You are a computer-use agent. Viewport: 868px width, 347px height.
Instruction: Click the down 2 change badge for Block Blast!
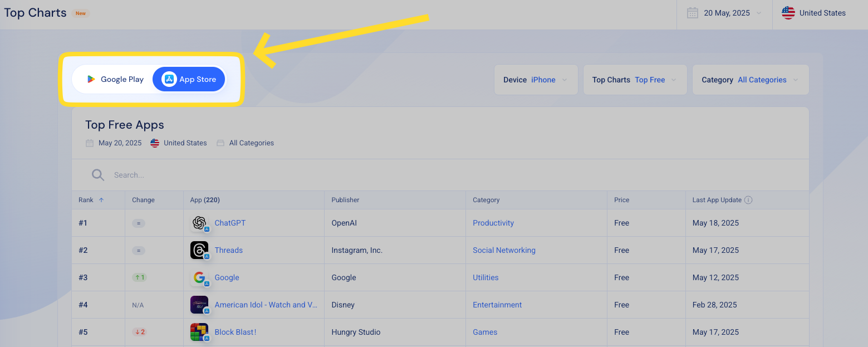[x=139, y=332]
